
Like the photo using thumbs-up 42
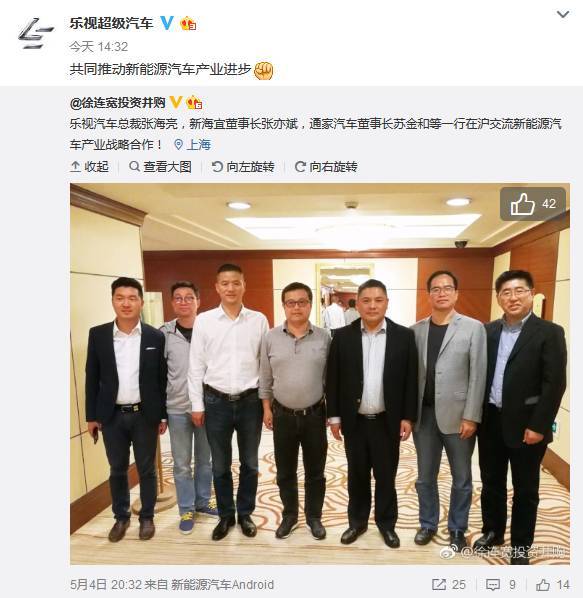[x=533, y=204]
